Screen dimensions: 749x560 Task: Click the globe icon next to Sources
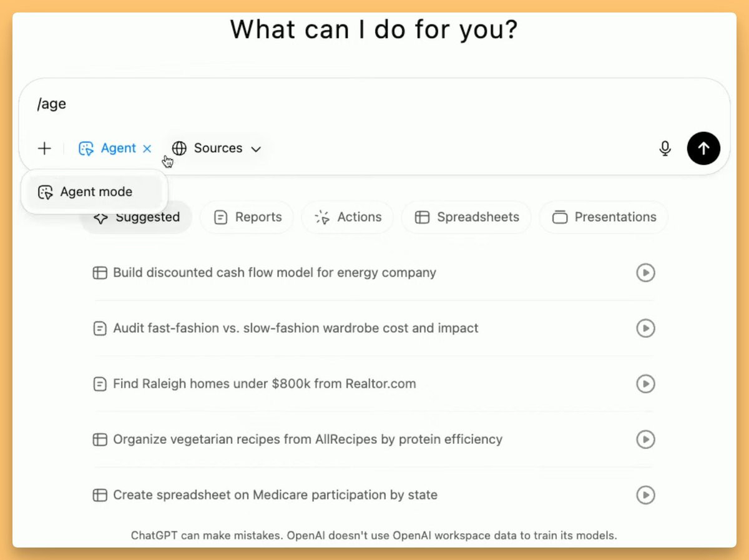click(x=179, y=149)
